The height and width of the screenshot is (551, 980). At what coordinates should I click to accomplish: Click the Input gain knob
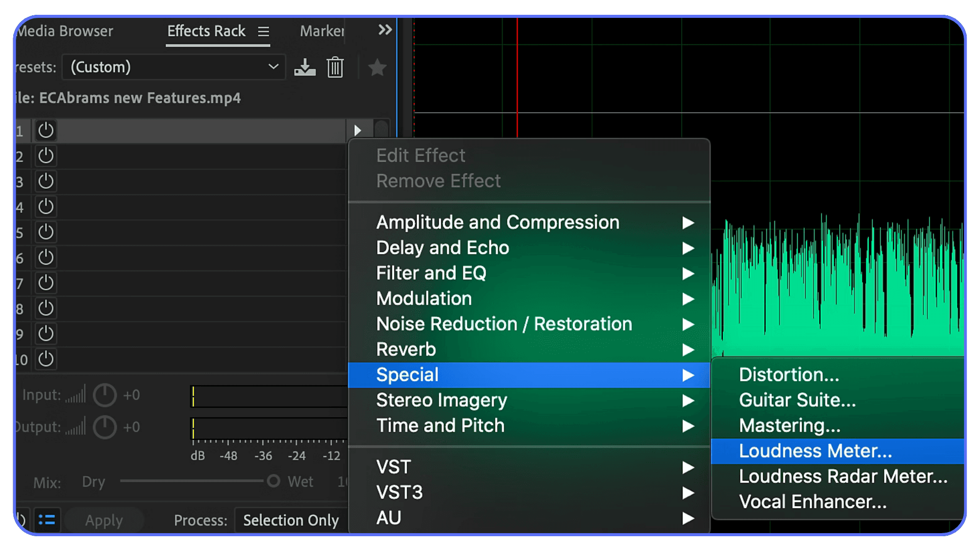point(105,394)
